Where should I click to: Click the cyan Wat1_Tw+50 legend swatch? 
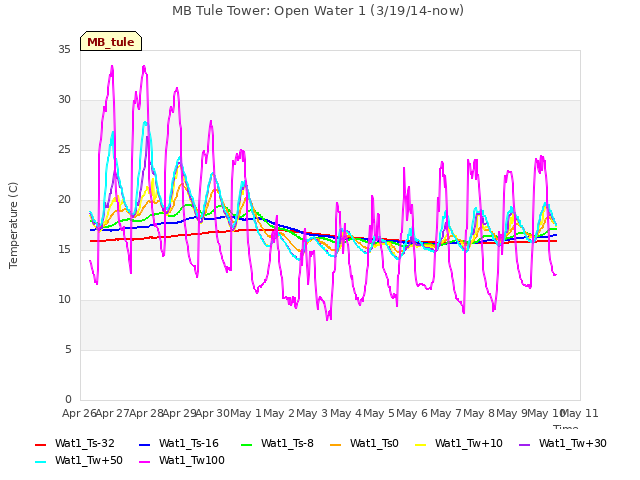tap(40, 462)
